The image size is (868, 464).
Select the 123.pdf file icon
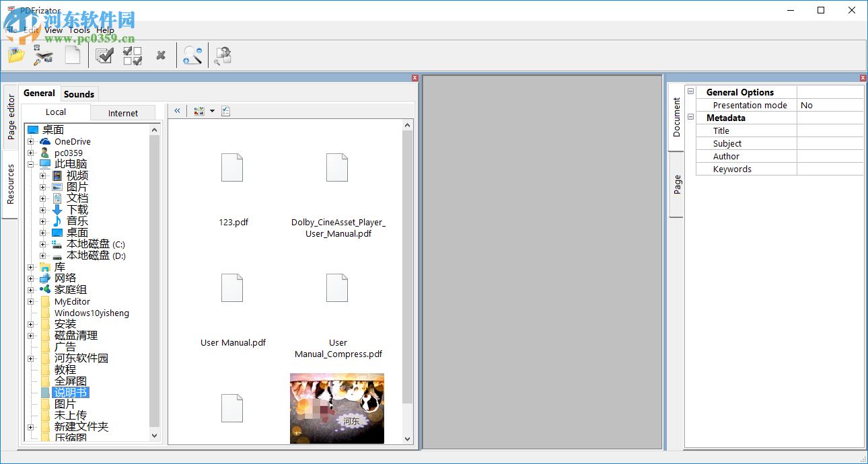[232, 167]
